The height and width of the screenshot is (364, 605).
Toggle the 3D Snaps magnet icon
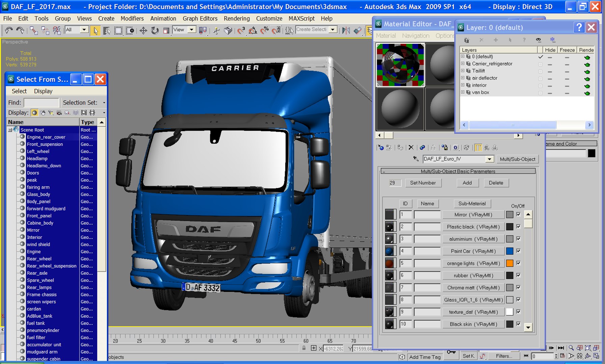pos(241,31)
